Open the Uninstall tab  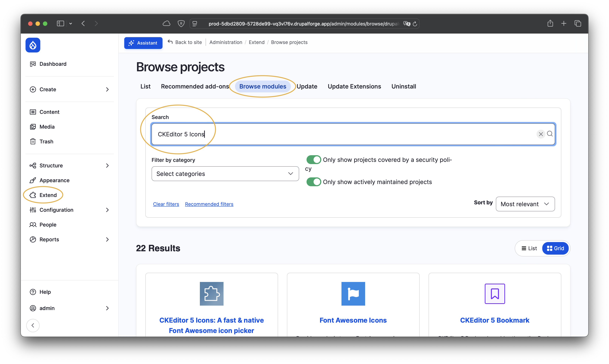coord(404,86)
